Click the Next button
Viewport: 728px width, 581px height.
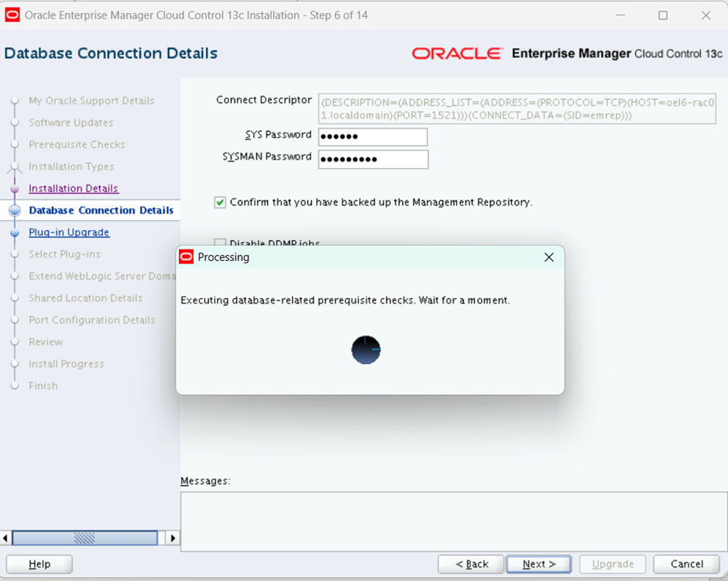tap(539, 564)
